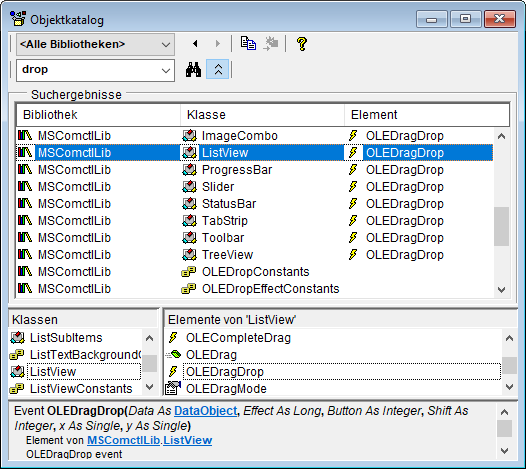
Task: Open the <Alle Bibliotheken> library dropdown
Action: click(95, 44)
